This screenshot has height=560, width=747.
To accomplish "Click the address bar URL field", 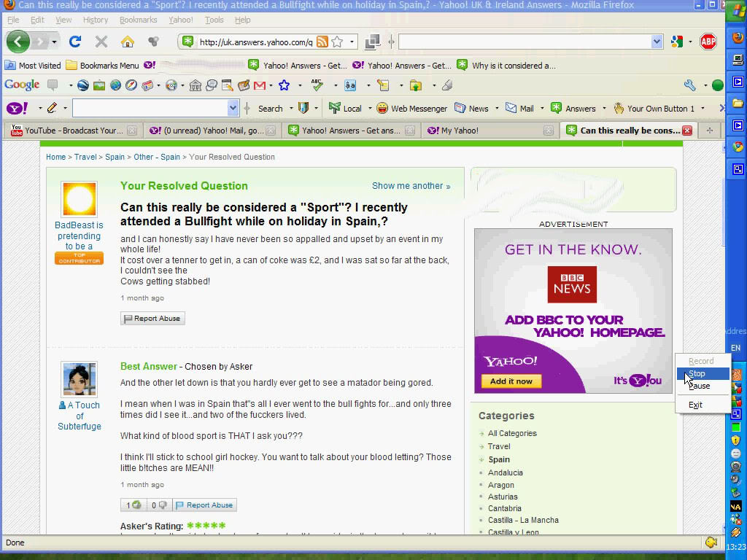I will click(x=256, y=42).
